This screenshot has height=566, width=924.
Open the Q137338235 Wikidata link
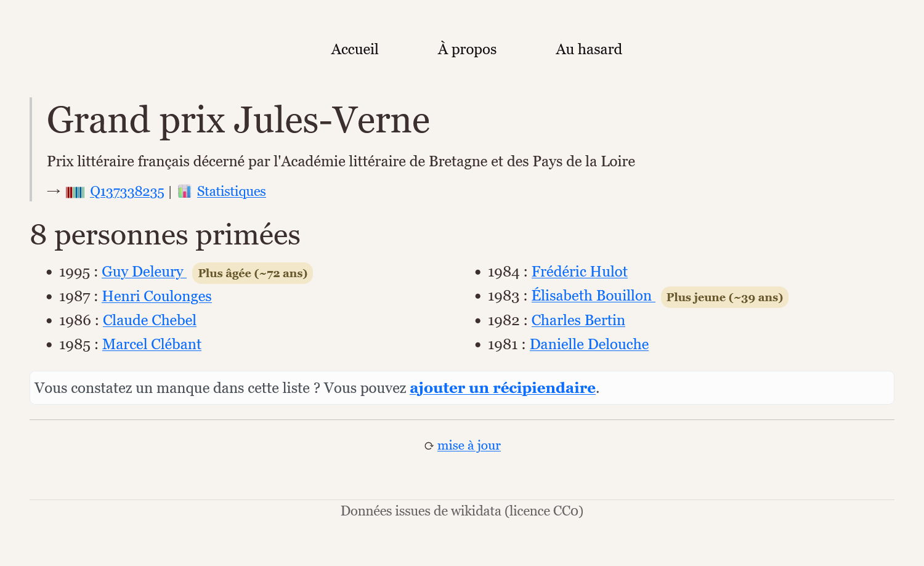(x=127, y=192)
